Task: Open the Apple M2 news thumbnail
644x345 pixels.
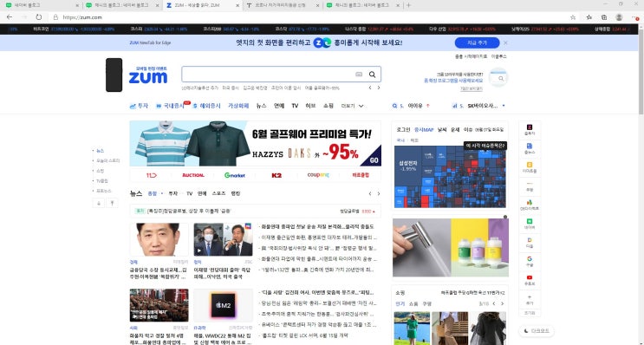Action: [x=223, y=306]
